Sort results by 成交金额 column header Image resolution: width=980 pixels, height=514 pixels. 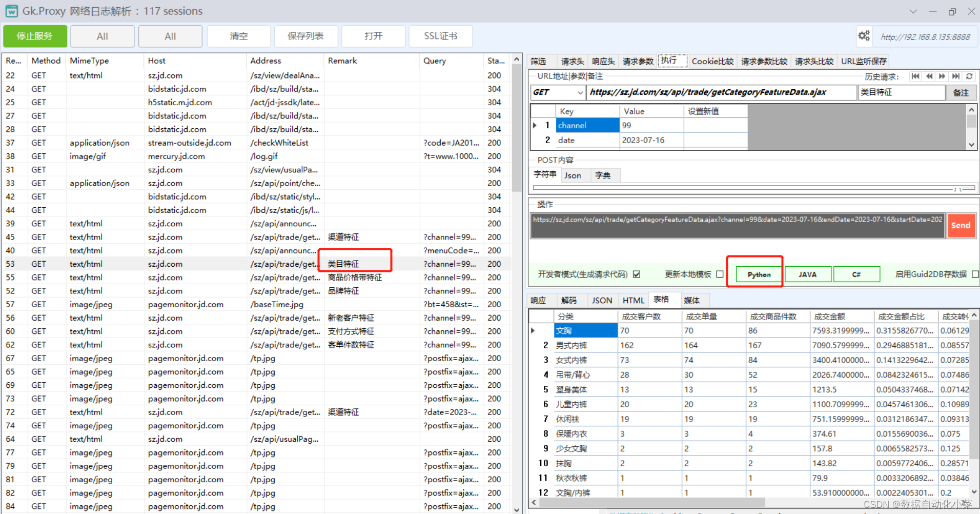[841, 317]
